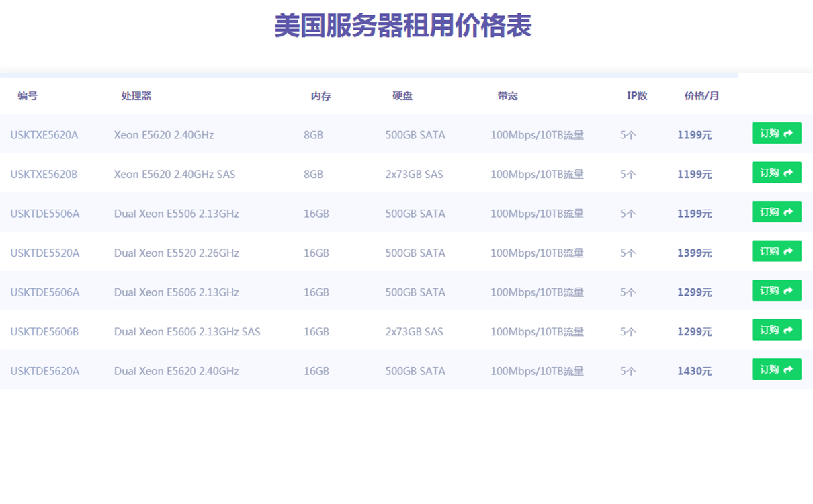Click the arrow icon in USKTDE5606A's order button
Screen dimensions: 813x504
click(x=789, y=291)
